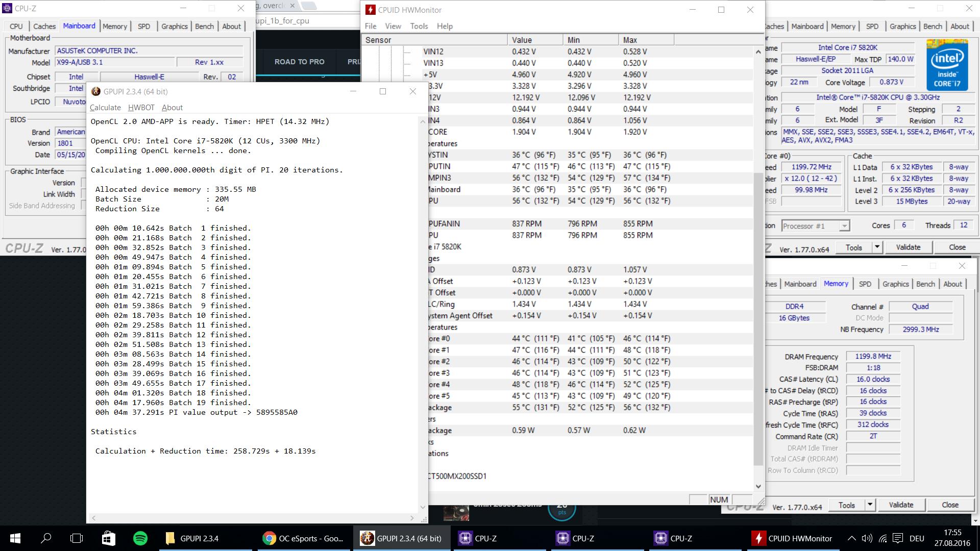Click the DRAM Frequency 1199.8 MHz value
The image size is (980, 551).
coord(873,357)
